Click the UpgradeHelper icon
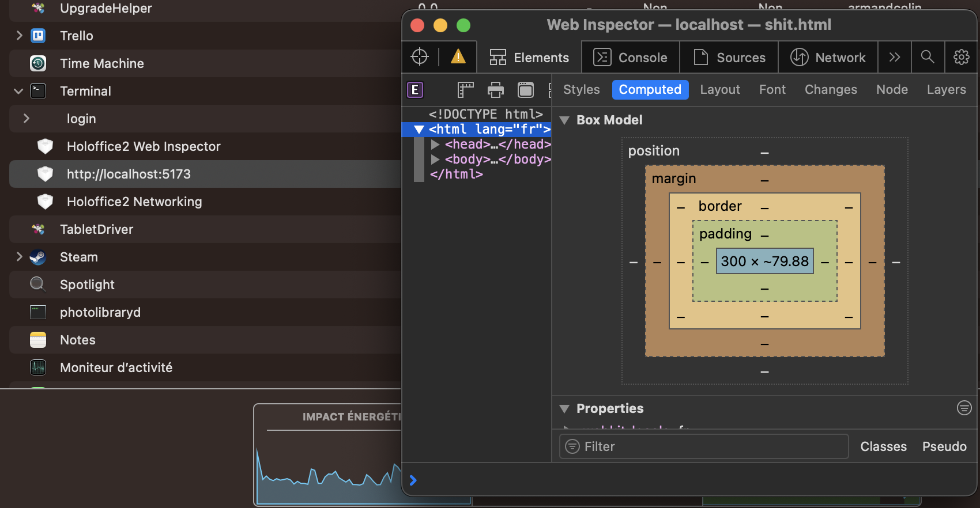The width and height of the screenshot is (980, 508). pos(38,8)
